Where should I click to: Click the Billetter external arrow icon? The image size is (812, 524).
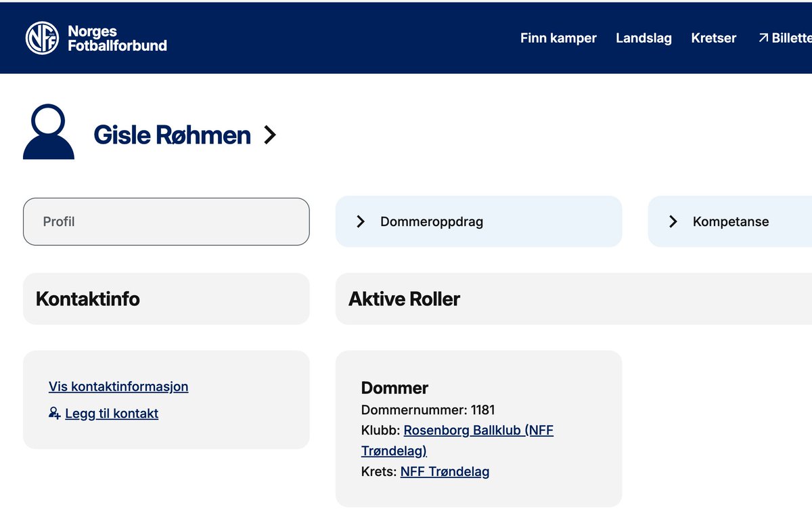(763, 38)
